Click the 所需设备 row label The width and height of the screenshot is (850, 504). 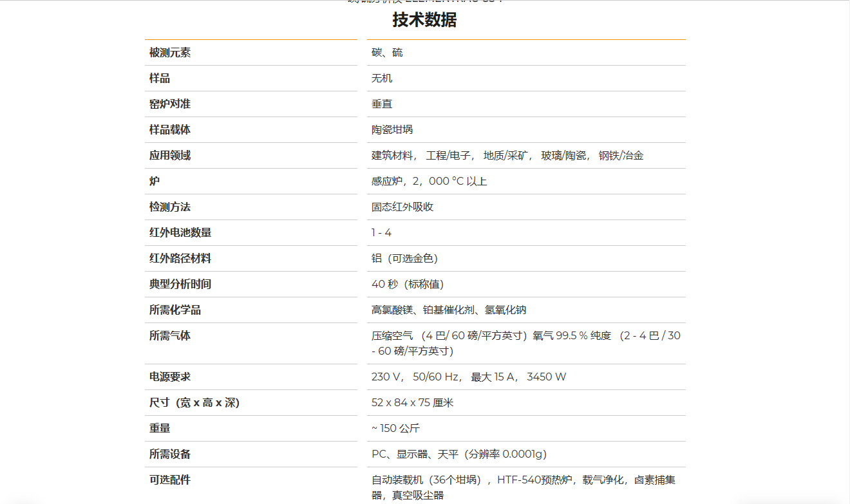pos(170,454)
